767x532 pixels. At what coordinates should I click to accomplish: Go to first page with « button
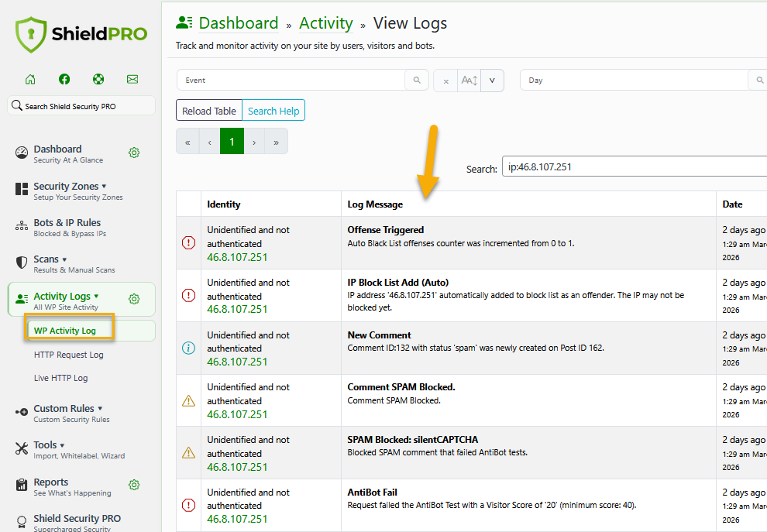[x=187, y=142]
